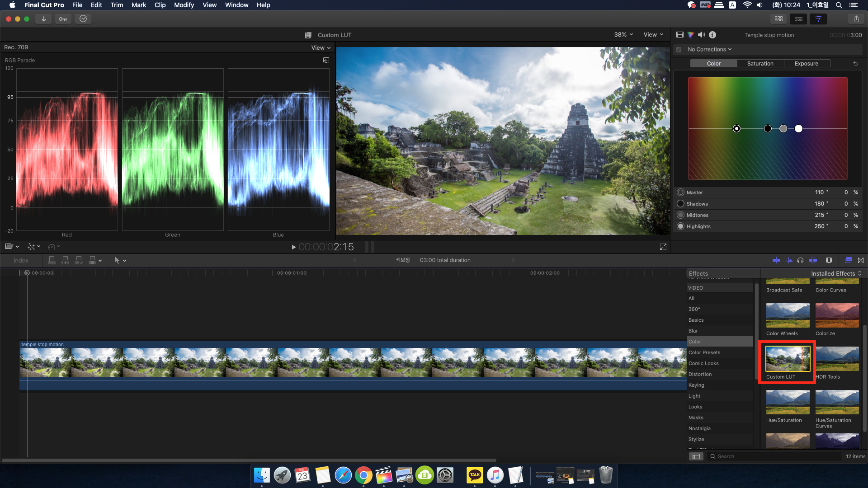The width and height of the screenshot is (868, 488).
Task: Click the Midtones gray puck on color board
Action: coord(783,129)
